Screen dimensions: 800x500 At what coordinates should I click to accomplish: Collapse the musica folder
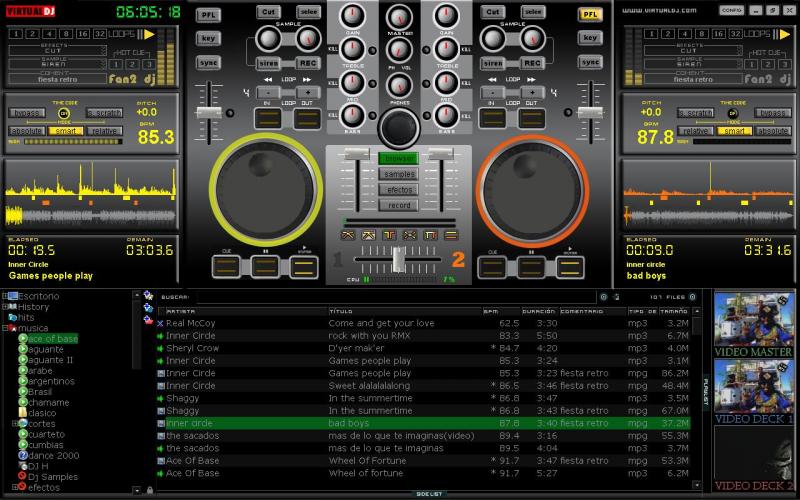5,328
